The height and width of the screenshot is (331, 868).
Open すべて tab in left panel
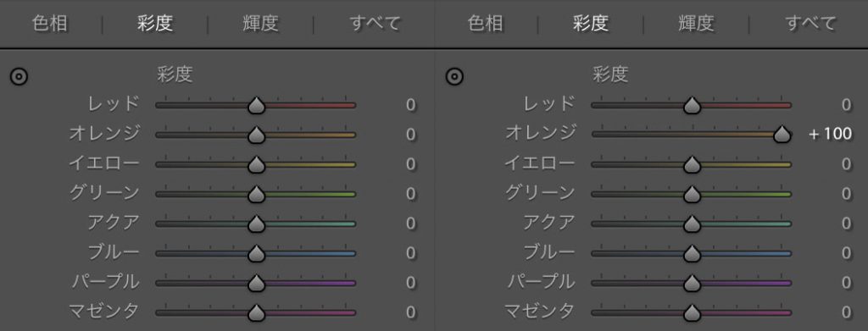coord(376,24)
